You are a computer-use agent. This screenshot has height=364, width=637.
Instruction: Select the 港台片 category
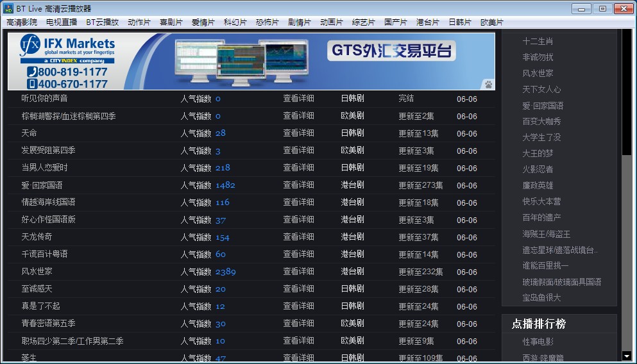tap(428, 22)
